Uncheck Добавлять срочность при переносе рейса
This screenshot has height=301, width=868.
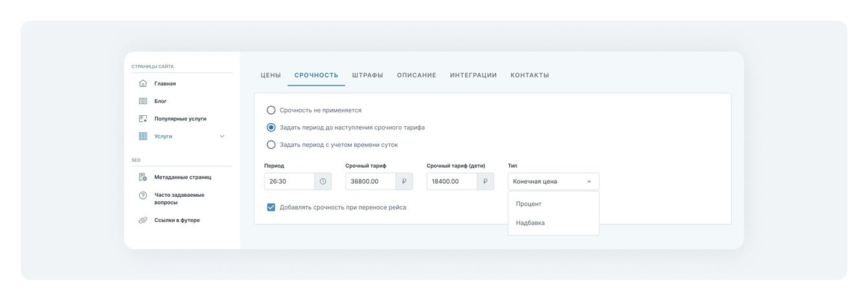(271, 207)
